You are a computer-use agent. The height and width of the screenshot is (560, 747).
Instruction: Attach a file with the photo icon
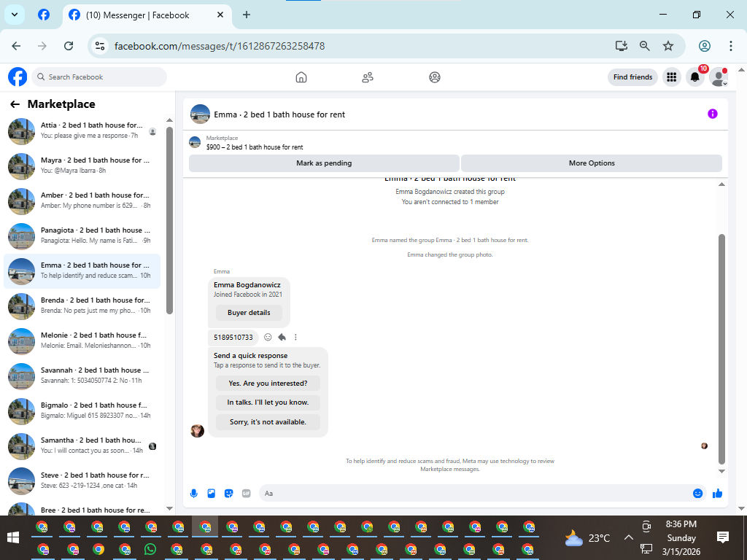(211, 494)
